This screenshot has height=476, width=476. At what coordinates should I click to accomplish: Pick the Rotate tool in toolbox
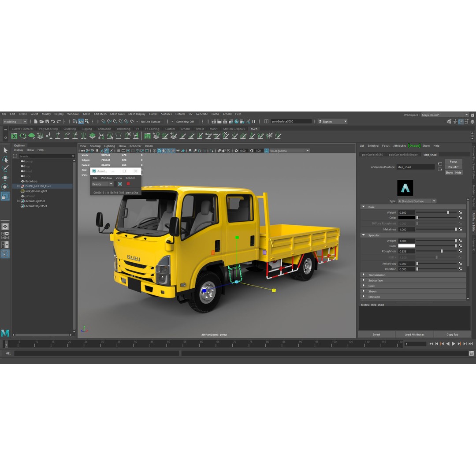[5, 187]
